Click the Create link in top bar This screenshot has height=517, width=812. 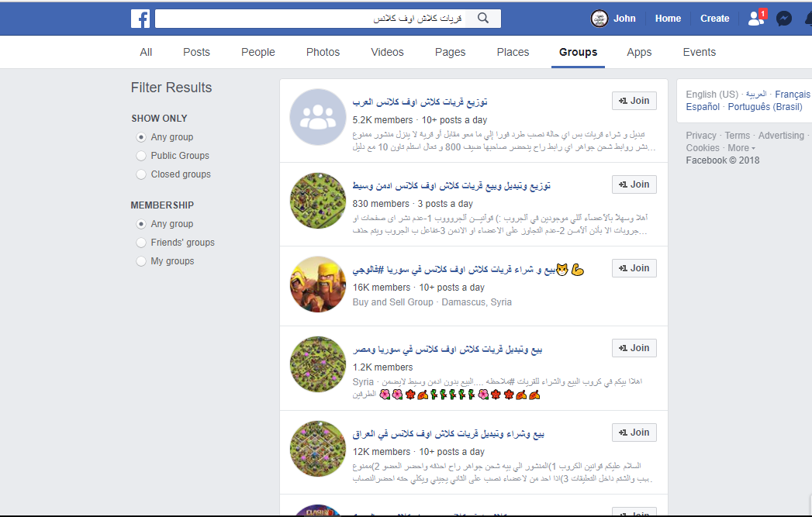714,19
